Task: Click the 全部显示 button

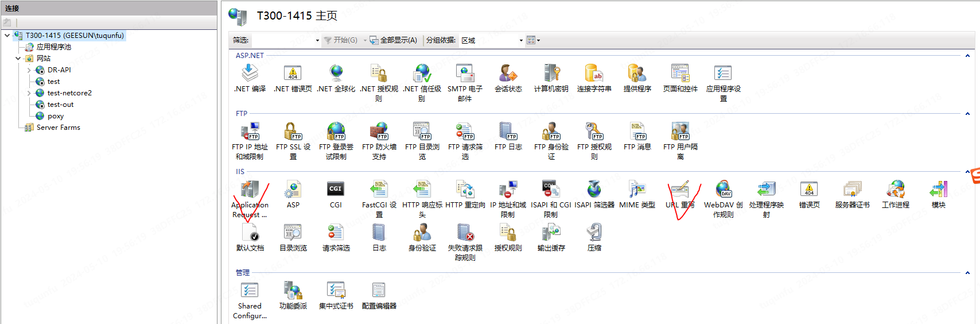Action: click(x=394, y=40)
